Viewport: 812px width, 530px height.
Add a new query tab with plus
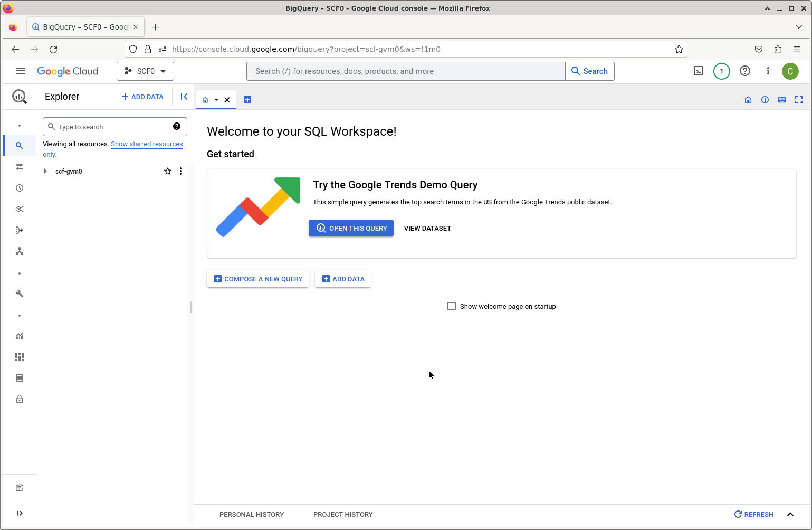tap(247, 100)
